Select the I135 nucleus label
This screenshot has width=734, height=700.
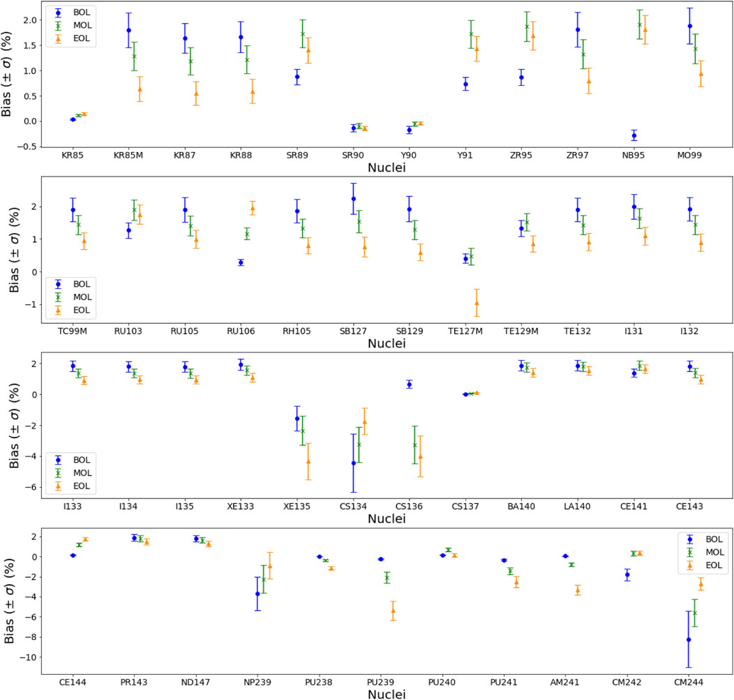184,507
